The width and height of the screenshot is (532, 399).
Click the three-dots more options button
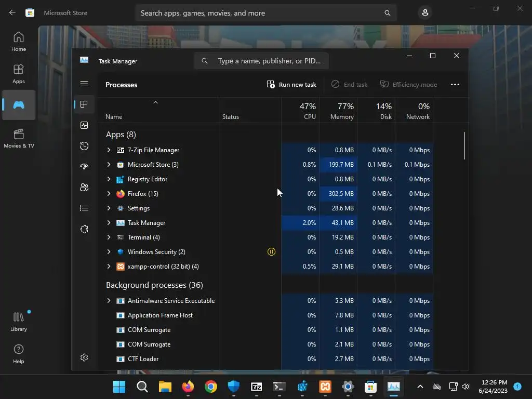(455, 85)
